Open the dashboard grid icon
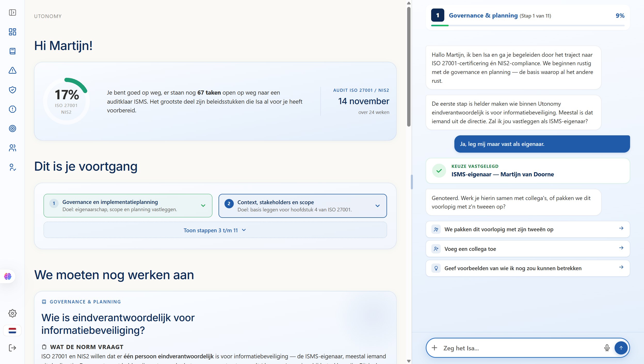The height and width of the screenshot is (364, 644). pos(12,32)
